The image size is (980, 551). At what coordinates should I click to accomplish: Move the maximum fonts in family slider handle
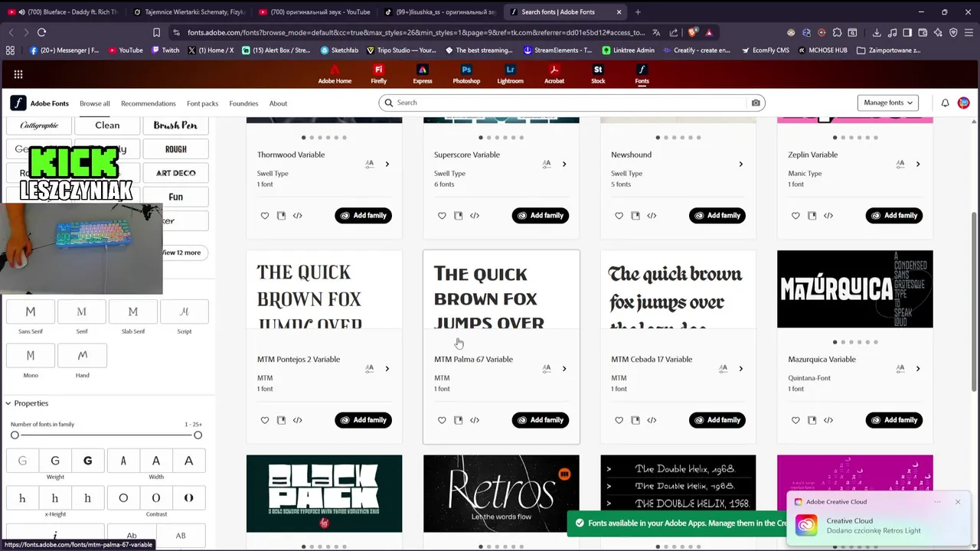coord(198,435)
